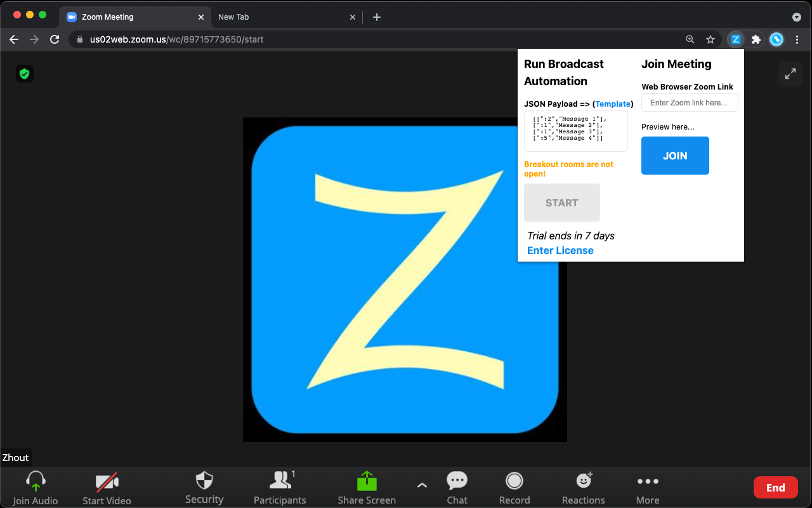Viewport: 812px width, 508px height.
Task: Click the zoom magnifier icon in address bar
Action: tap(690, 39)
